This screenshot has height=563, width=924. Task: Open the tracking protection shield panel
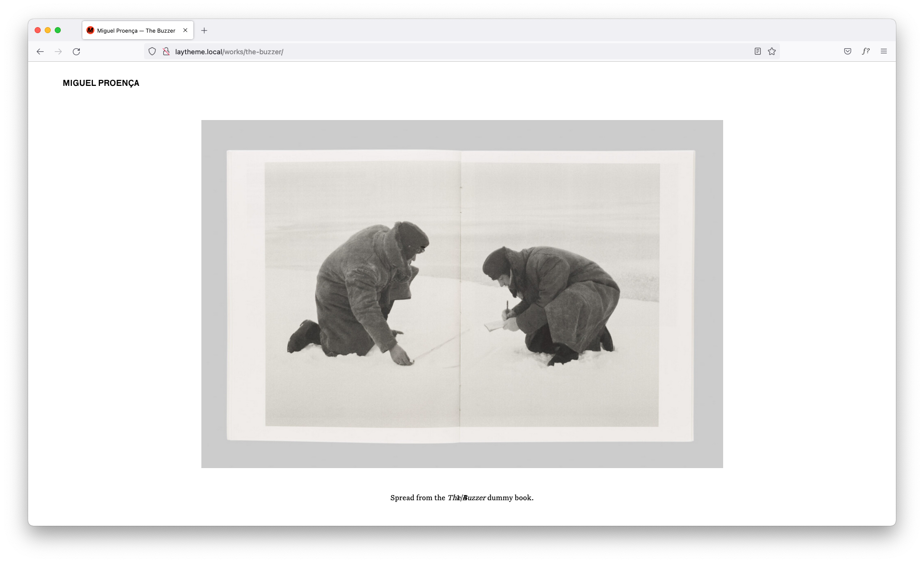pos(152,51)
